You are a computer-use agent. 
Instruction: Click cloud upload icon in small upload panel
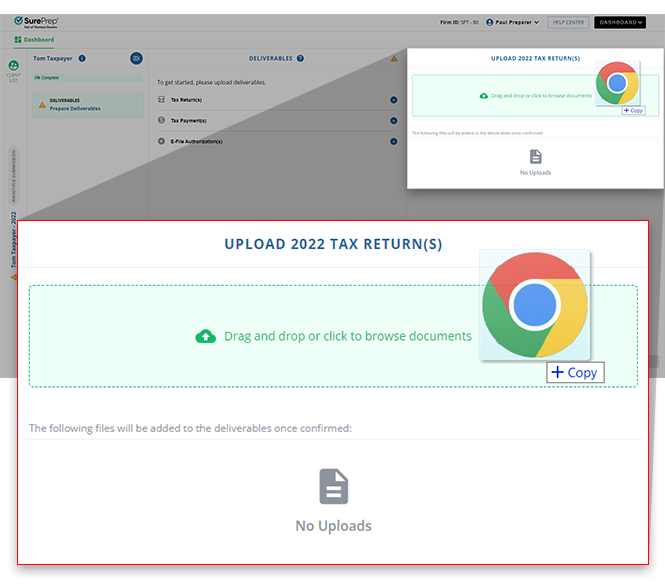483,96
